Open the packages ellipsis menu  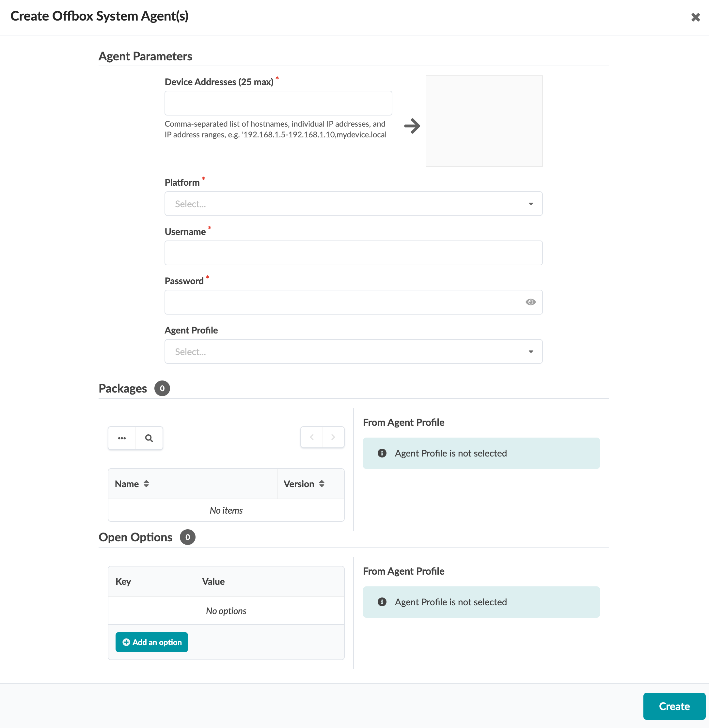click(122, 438)
